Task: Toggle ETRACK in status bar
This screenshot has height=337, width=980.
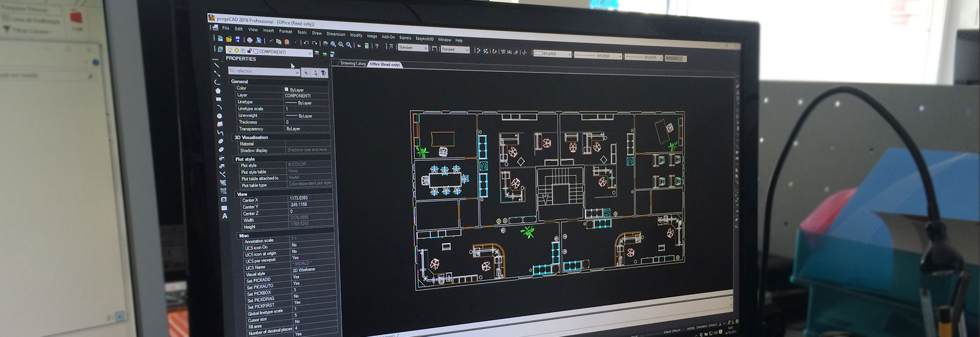Action: [x=676, y=330]
